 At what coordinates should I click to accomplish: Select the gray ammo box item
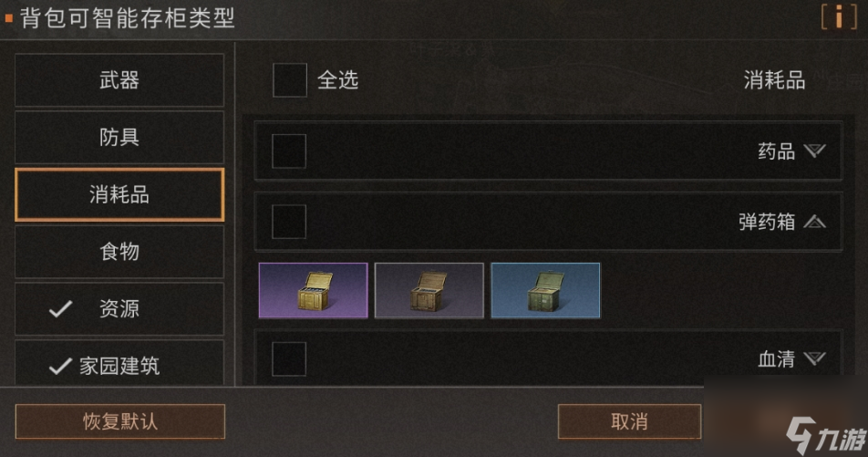(x=429, y=290)
